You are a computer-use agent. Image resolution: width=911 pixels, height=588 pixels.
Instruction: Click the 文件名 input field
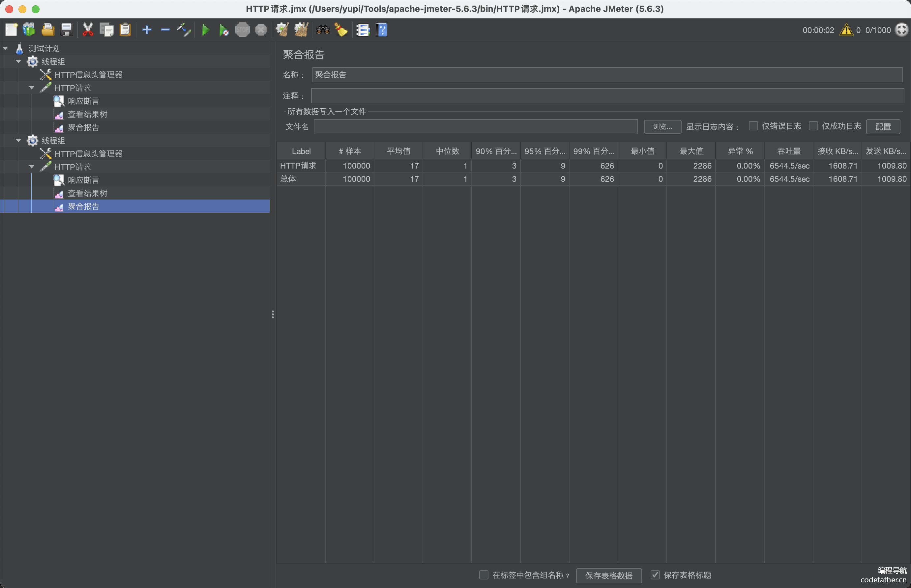pyautogui.click(x=475, y=126)
